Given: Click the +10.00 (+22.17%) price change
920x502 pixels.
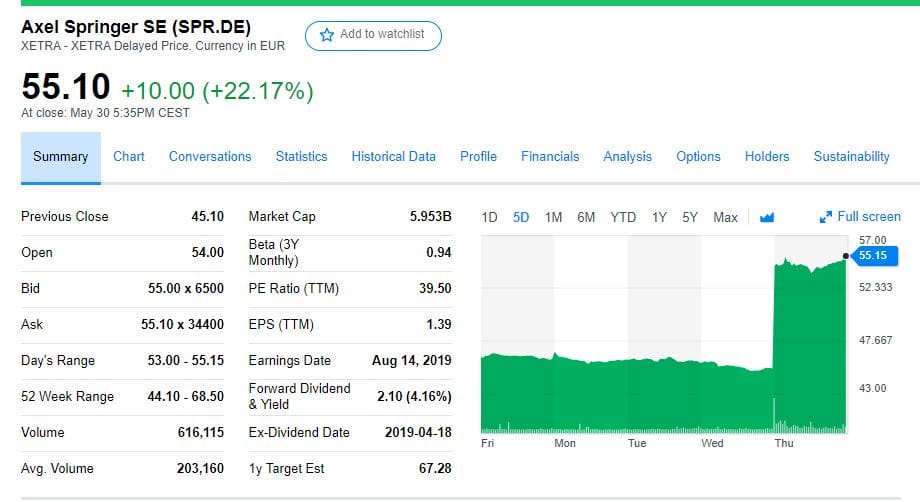Looking at the screenshot, I should [217, 91].
